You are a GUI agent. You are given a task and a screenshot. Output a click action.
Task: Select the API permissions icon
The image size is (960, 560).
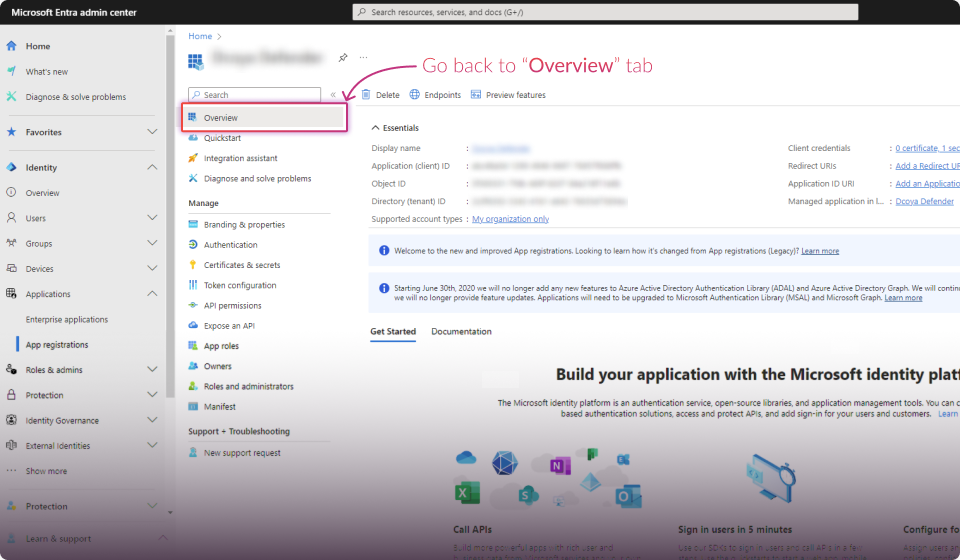click(193, 306)
